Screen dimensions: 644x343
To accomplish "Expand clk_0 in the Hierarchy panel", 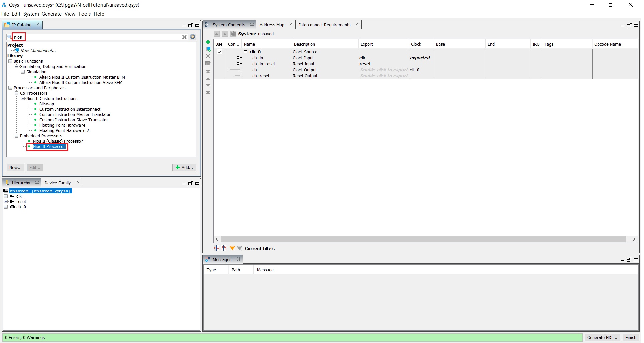I will (6, 207).
